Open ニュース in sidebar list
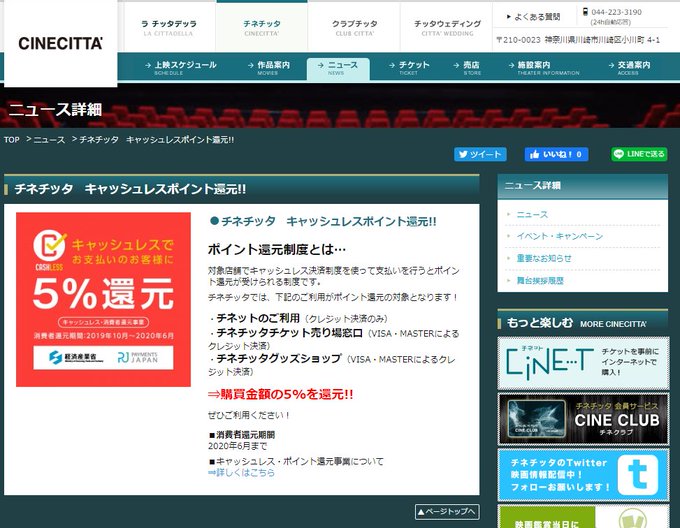 tap(532, 215)
